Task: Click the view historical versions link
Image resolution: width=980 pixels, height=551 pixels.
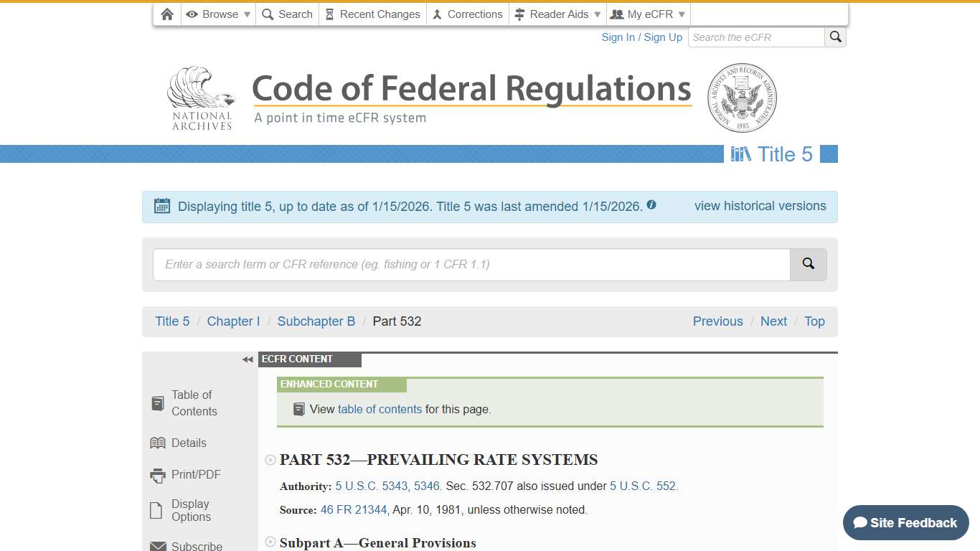Action: (x=760, y=206)
